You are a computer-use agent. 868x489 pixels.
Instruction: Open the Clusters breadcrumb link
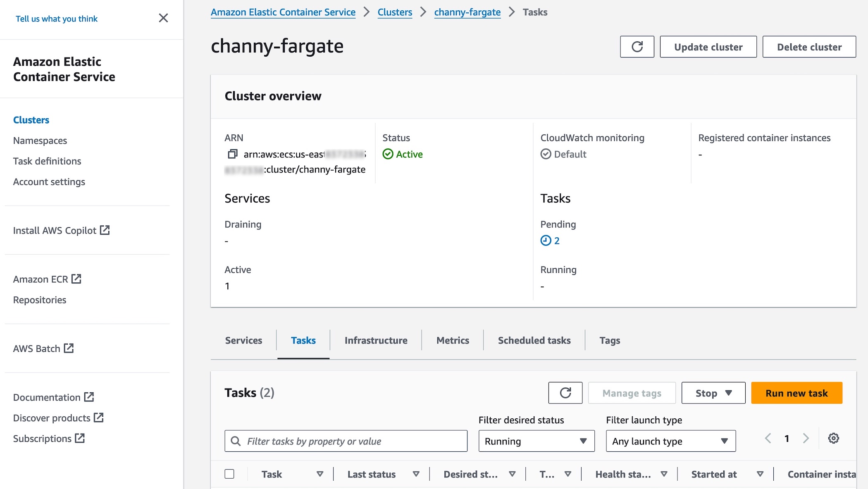(x=395, y=12)
